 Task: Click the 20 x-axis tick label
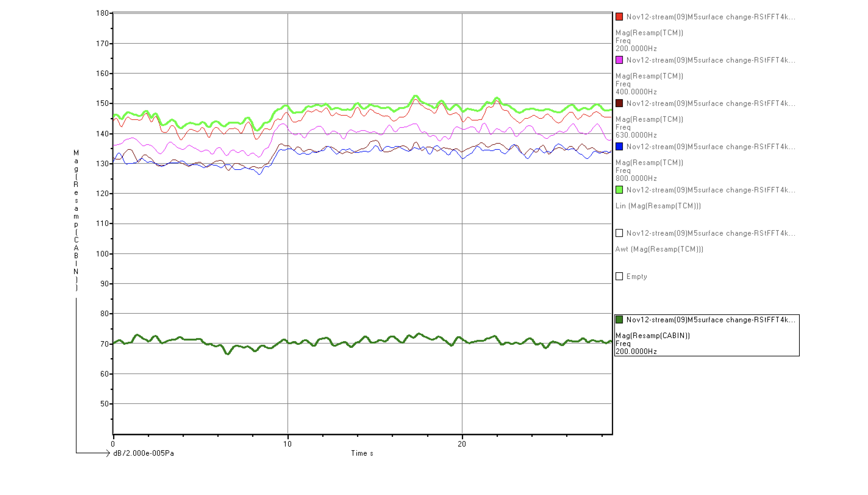click(461, 444)
